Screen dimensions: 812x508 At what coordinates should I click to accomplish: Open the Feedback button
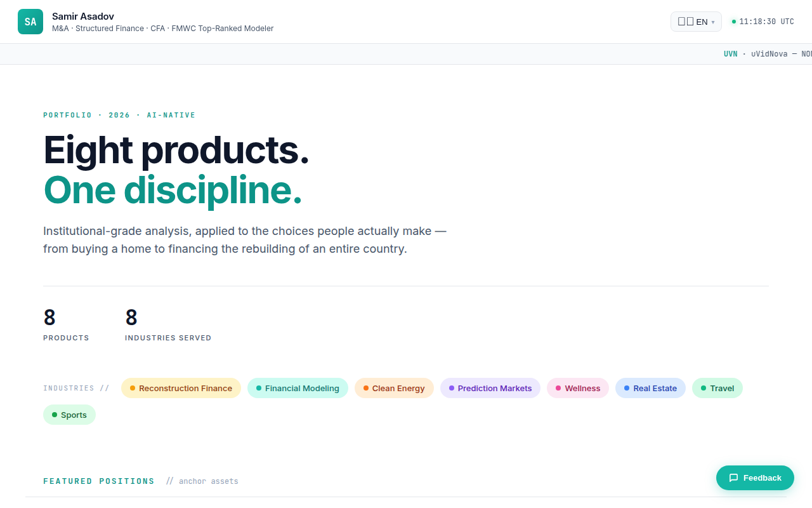[x=755, y=478]
